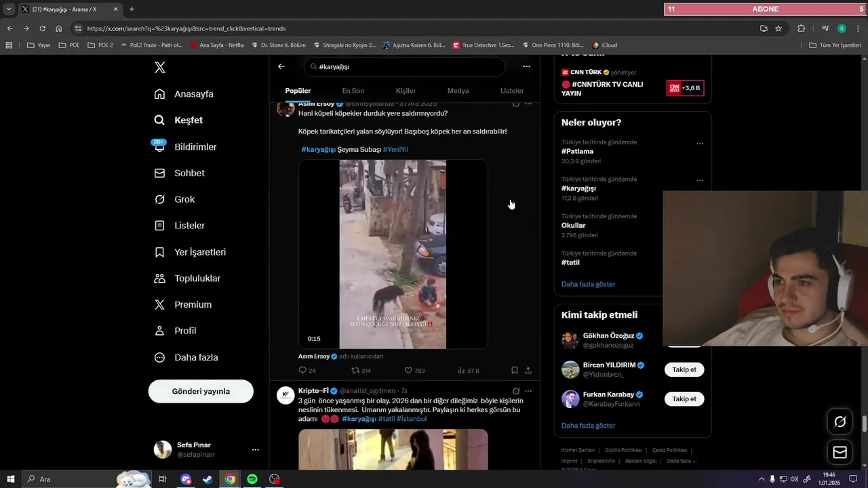The width and height of the screenshot is (868, 488).
Task: Click Gönderi yayınla button
Action: click(x=201, y=391)
